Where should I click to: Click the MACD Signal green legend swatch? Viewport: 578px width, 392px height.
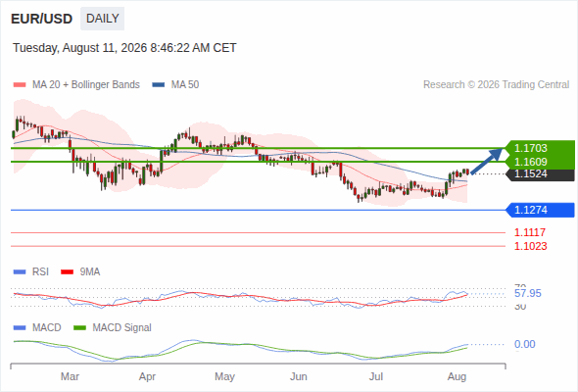tap(80, 328)
